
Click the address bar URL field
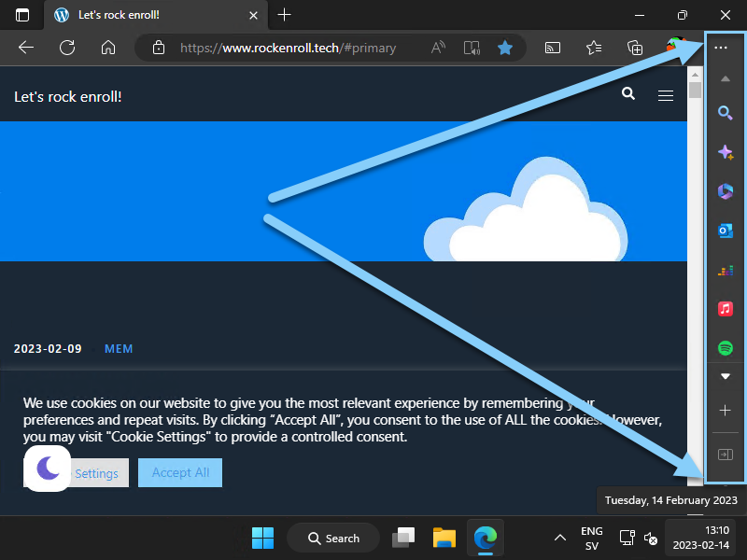tap(288, 49)
